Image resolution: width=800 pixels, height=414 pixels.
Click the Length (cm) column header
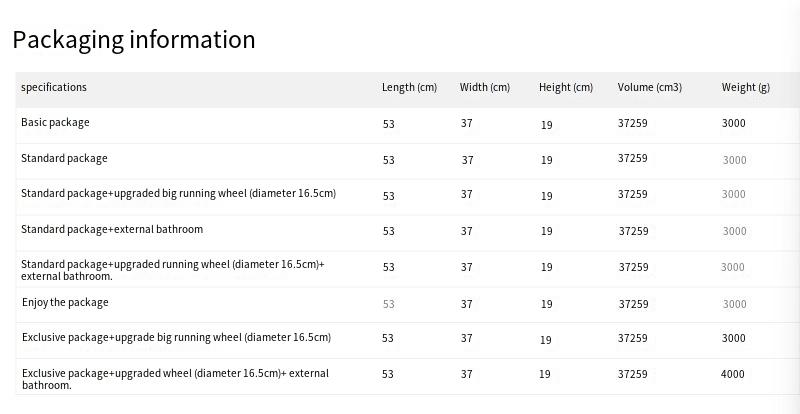point(409,87)
